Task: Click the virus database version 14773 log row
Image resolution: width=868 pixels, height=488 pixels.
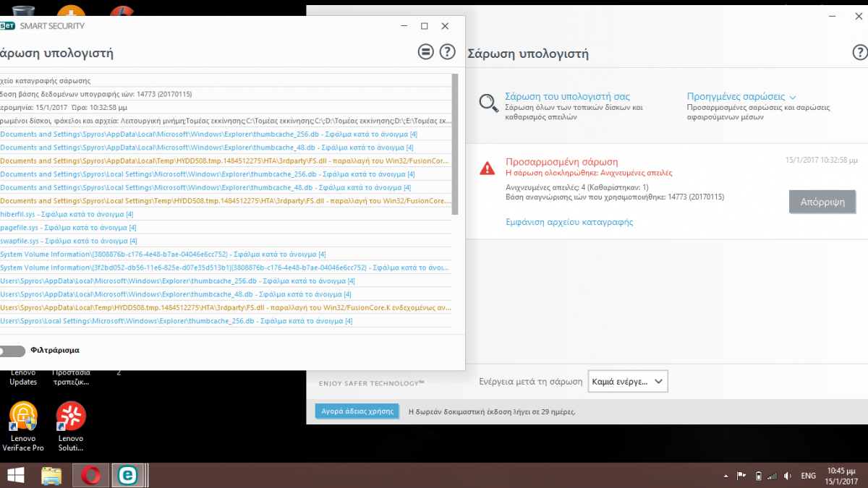Action: (x=225, y=94)
